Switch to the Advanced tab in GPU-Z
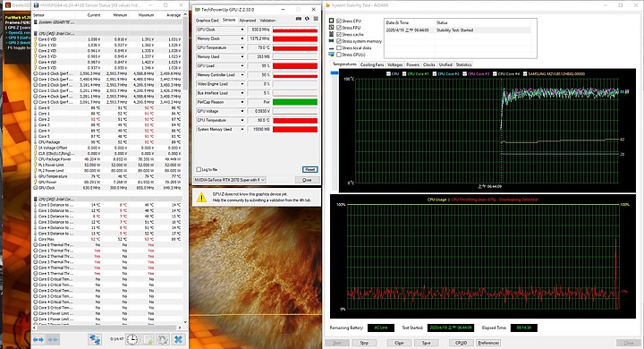The image size is (644, 349). [247, 21]
